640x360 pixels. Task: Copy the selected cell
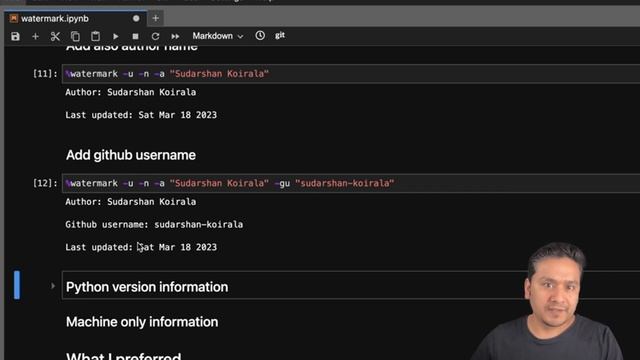tap(75, 36)
